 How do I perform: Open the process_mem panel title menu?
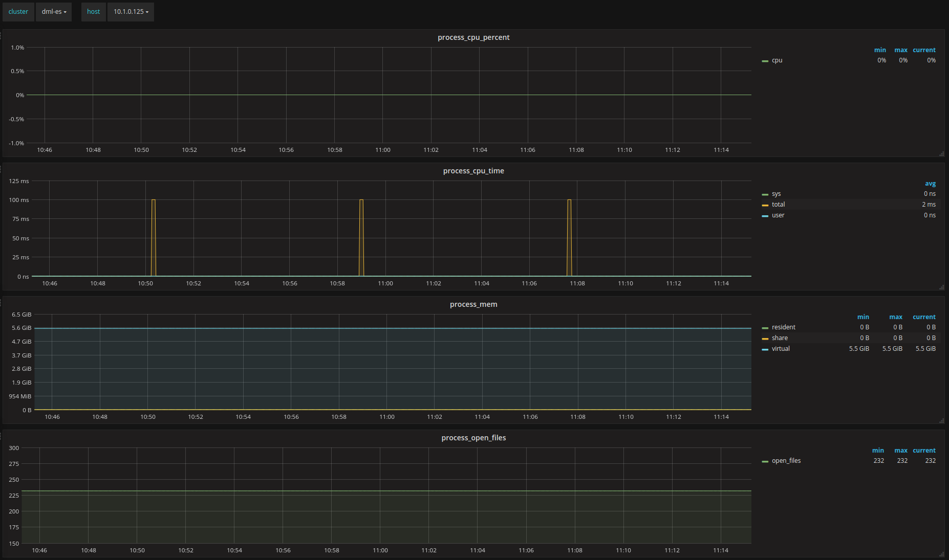pos(473,304)
